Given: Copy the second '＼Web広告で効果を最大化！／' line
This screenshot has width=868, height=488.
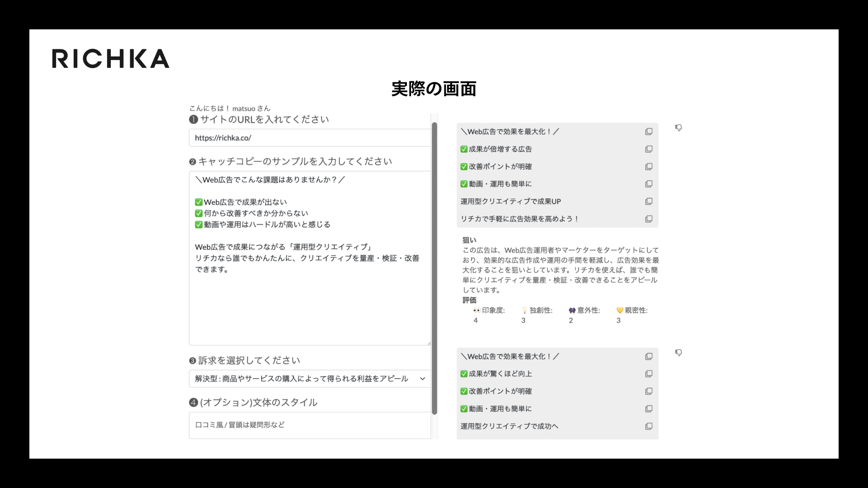Looking at the screenshot, I should (x=649, y=357).
